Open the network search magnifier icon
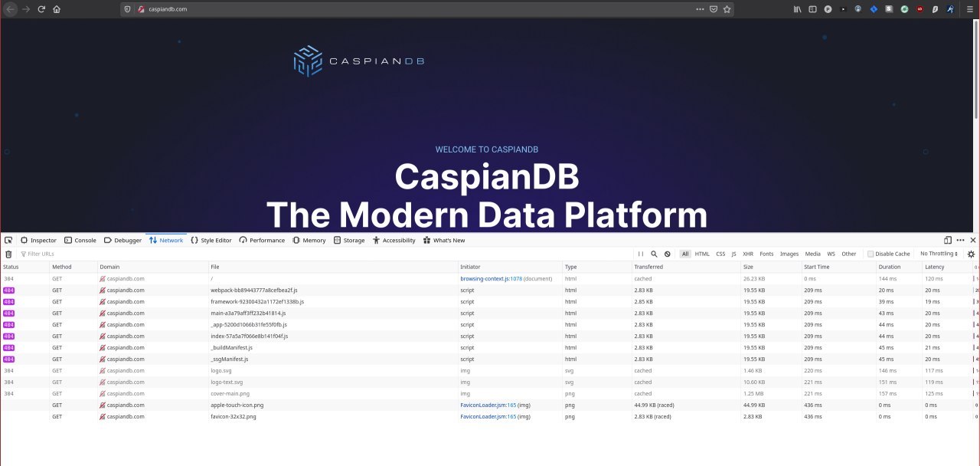The width and height of the screenshot is (980, 466). click(x=654, y=254)
